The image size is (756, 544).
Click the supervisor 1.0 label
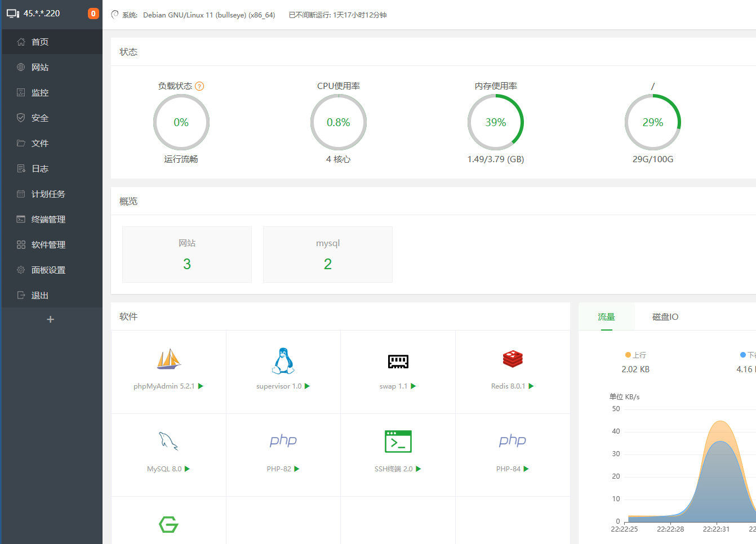279,386
